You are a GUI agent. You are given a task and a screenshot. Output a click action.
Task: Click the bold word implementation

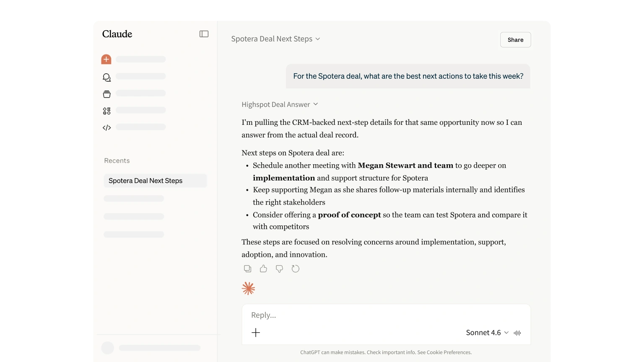pos(284,178)
